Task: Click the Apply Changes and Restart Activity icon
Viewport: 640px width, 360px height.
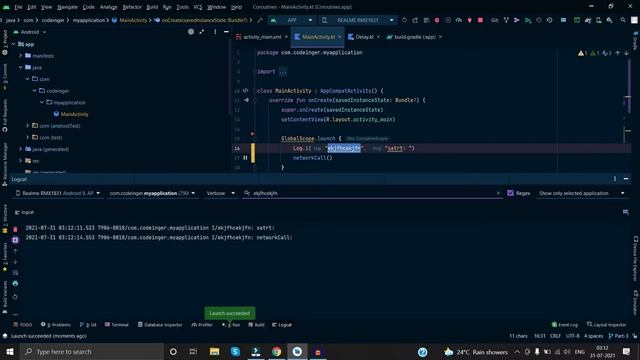Action: (415, 20)
